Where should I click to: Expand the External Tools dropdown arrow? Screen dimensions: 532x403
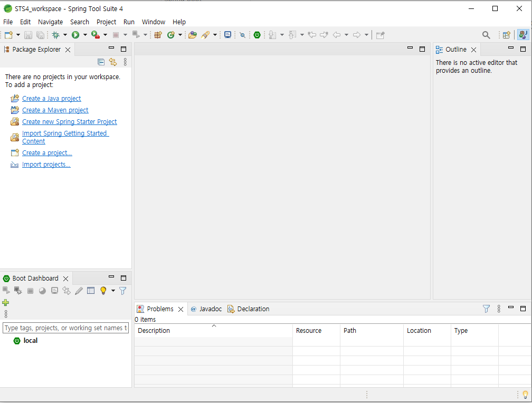105,35
